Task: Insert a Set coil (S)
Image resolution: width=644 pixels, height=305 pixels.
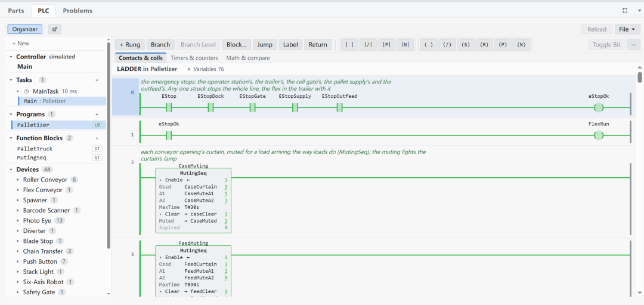Action: click(465, 45)
